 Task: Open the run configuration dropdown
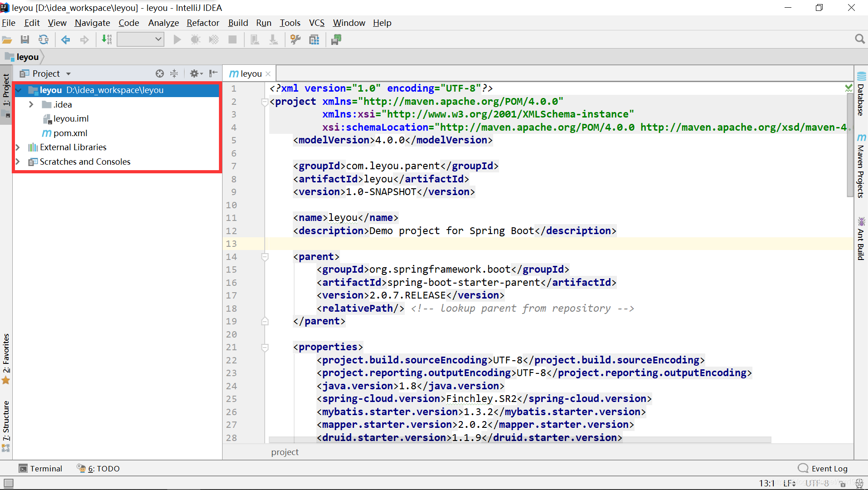[x=140, y=39]
